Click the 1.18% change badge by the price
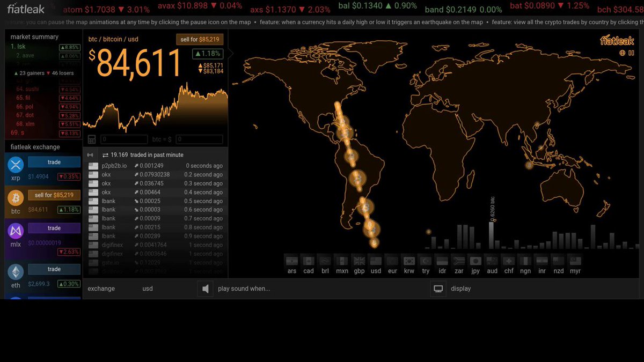Image resolution: width=644 pixels, height=362 pixels. [208, 54]
